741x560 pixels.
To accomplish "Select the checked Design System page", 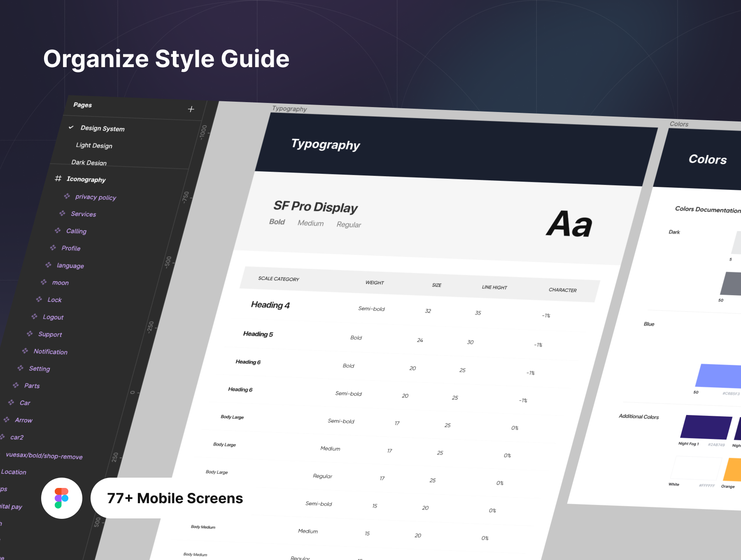I will pos(102,128).
